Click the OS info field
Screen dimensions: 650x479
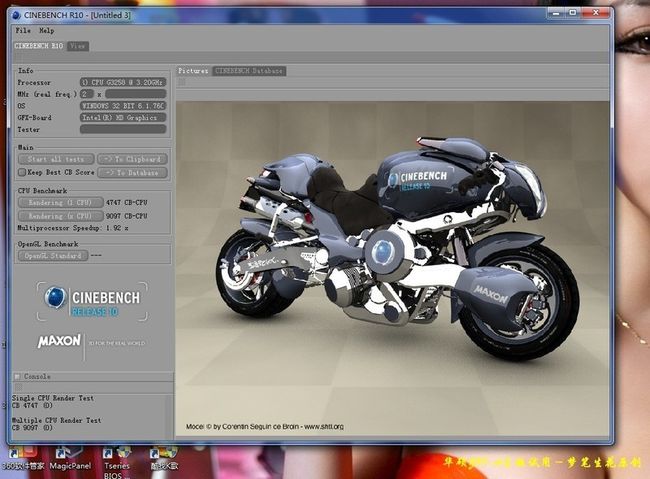coord(123,106)
